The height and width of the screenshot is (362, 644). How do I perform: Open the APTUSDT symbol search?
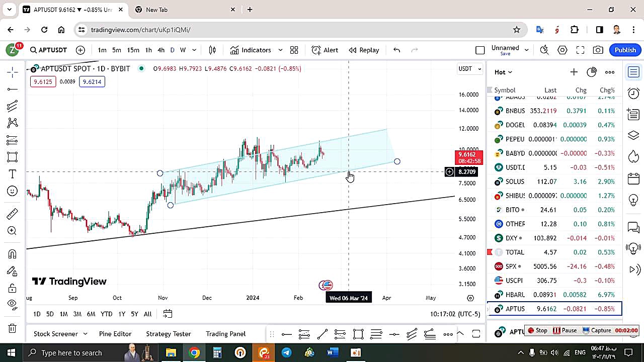[x=48, y=50]
